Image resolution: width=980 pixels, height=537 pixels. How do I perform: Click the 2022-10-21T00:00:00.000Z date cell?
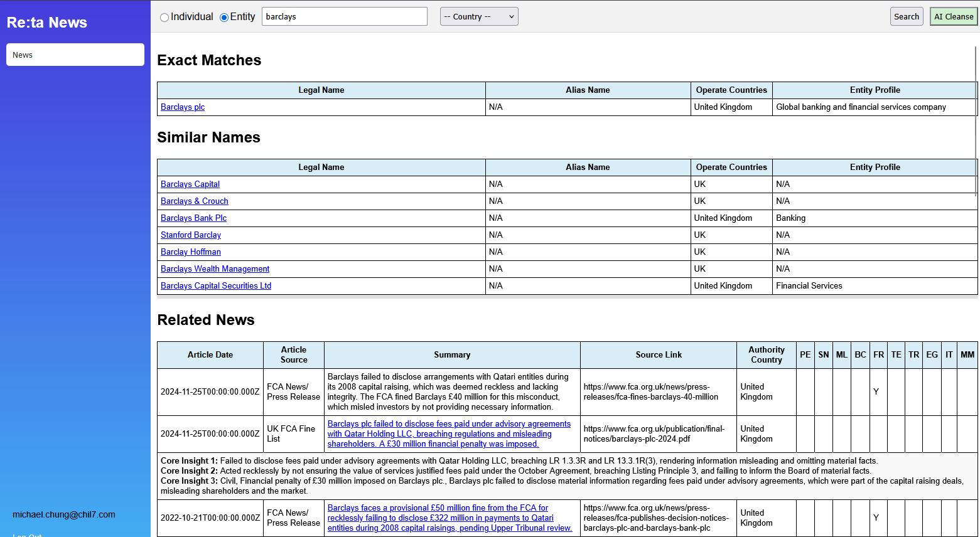pos(210,518)
